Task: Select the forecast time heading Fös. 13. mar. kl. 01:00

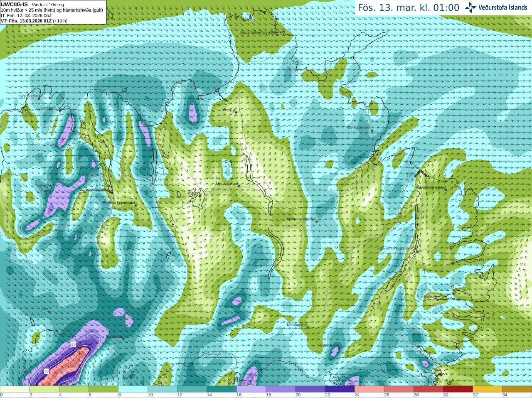Action: click(409, 7)
